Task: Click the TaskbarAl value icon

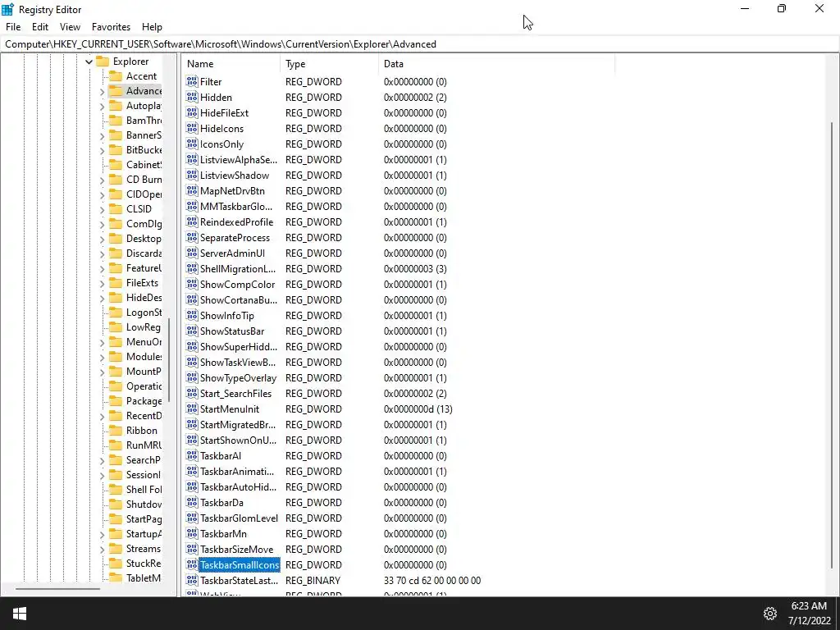Action: 192,455
